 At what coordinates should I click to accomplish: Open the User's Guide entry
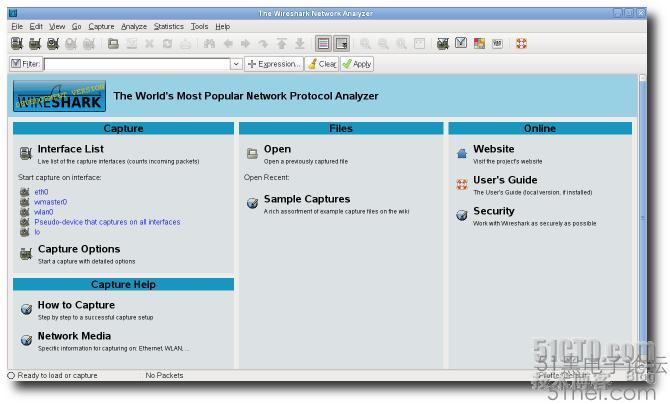(x=505, y=180)
